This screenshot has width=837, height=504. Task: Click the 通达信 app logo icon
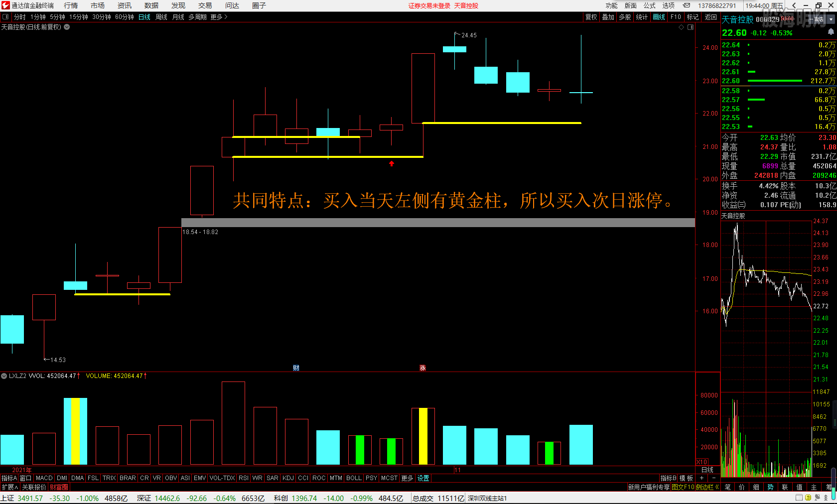pyautogui.click(x=5, y=5)
